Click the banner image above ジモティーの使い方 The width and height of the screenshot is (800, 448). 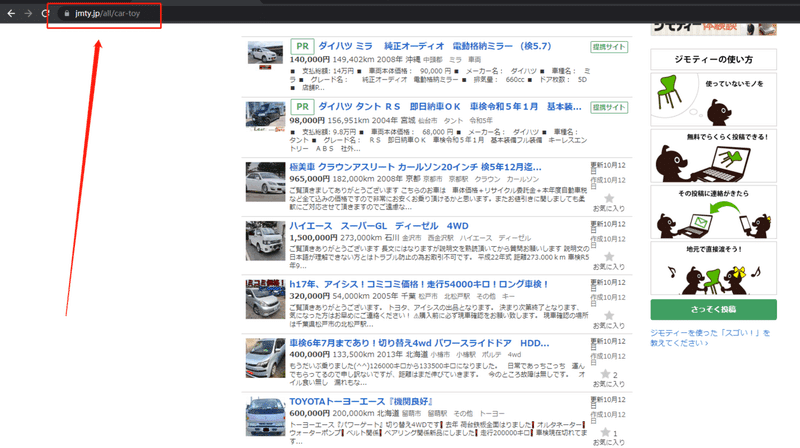[x=713, y=29]
